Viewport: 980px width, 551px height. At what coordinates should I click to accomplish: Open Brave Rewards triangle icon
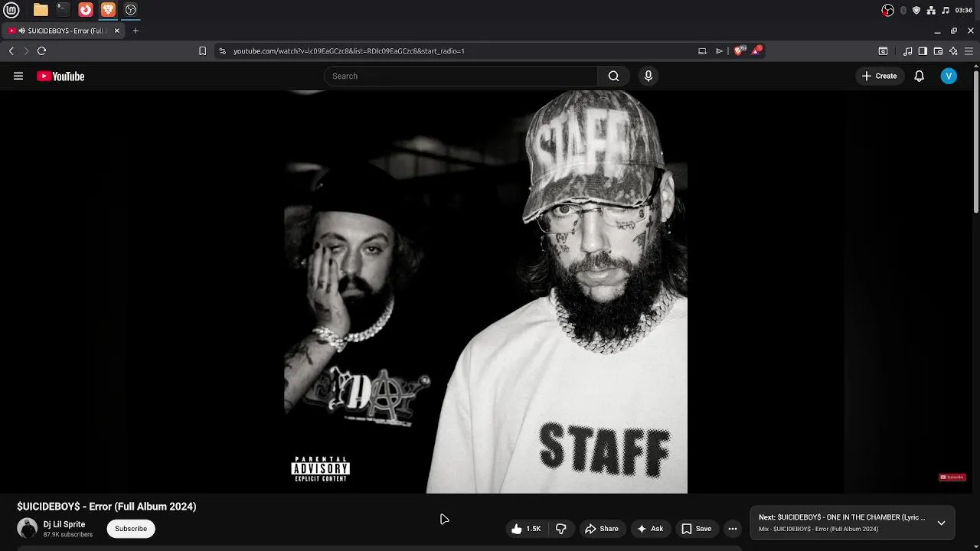pos(756,51)
